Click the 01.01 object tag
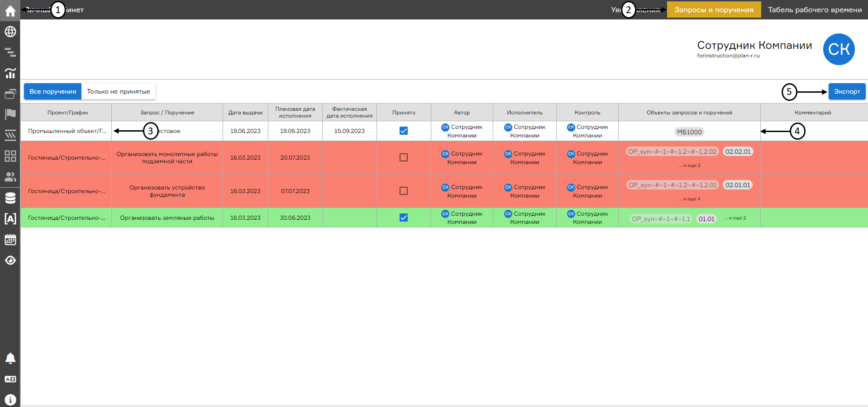Screen dimensions: 868x407 (707, 219)
